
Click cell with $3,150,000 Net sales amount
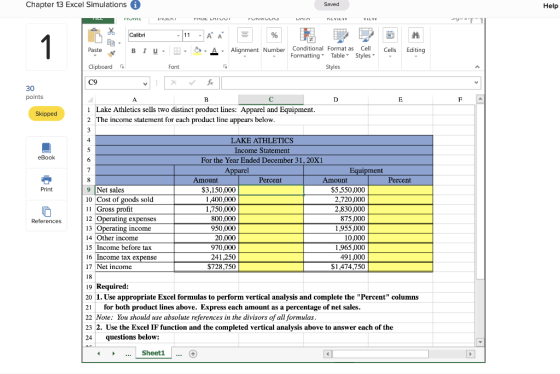pyautogui.click(x=206, y=190)
